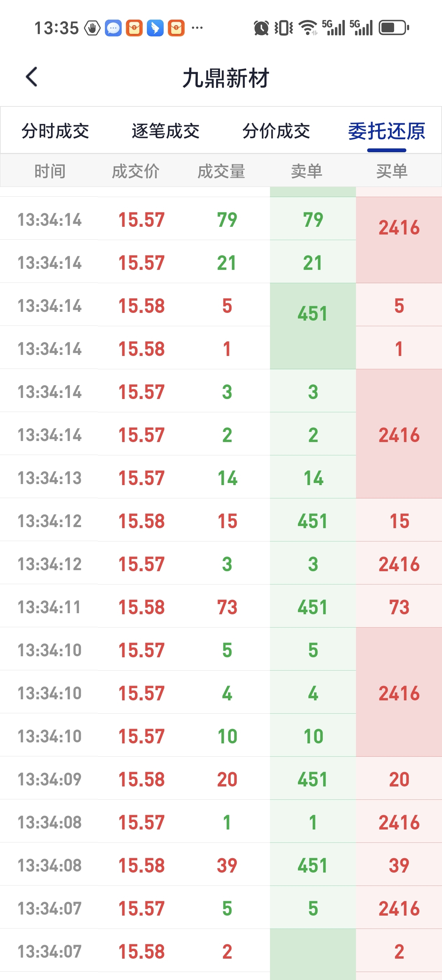Tap the 成交价 column header

135,171
